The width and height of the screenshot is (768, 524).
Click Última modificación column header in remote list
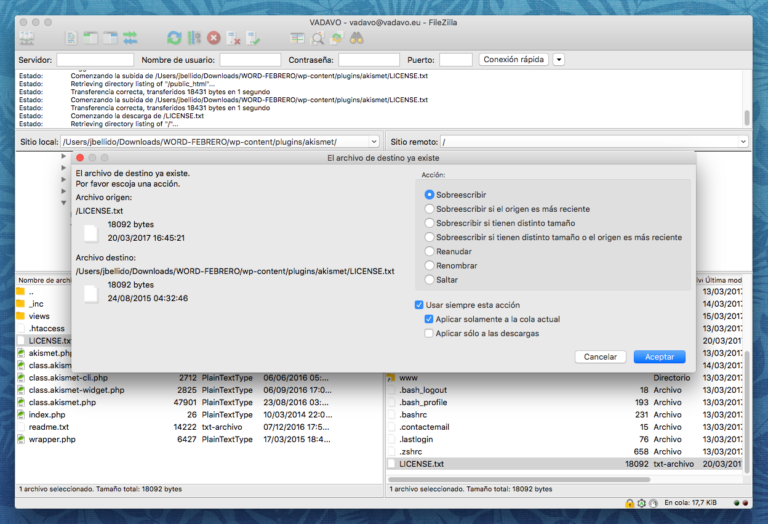tap(723, 280)
